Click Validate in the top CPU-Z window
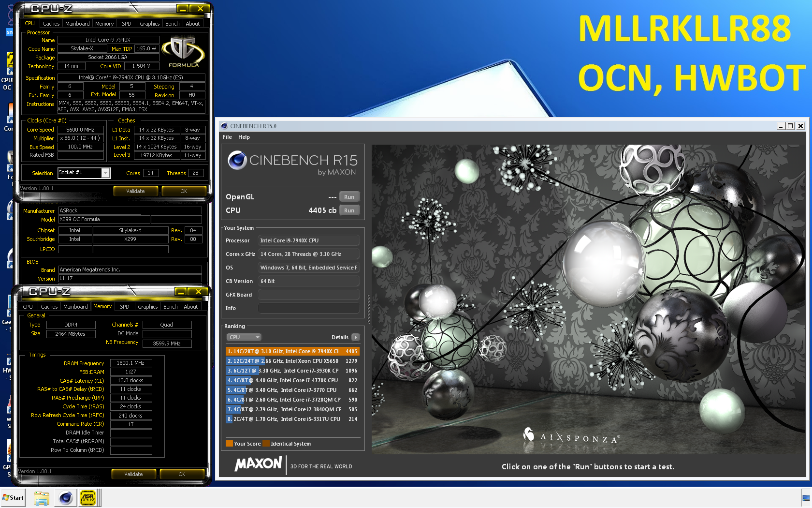812x508 pixels. point(135,191)
